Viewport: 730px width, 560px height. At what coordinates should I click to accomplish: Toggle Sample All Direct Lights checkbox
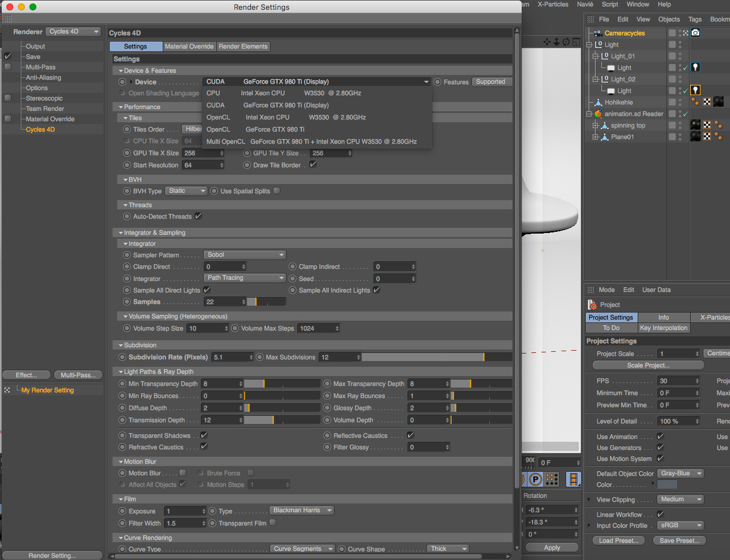click(x=207, y=290)
